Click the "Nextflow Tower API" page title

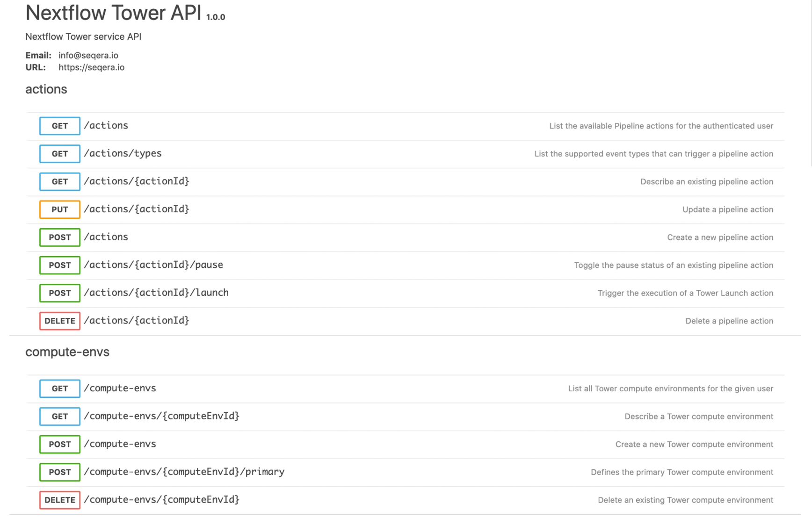pyautogui.click(x=113, y=13)
